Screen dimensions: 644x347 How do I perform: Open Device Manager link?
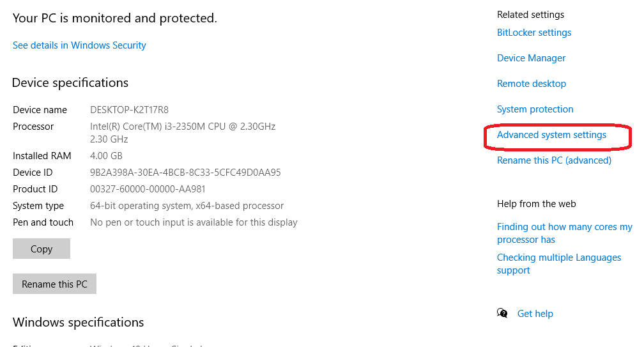531,58
